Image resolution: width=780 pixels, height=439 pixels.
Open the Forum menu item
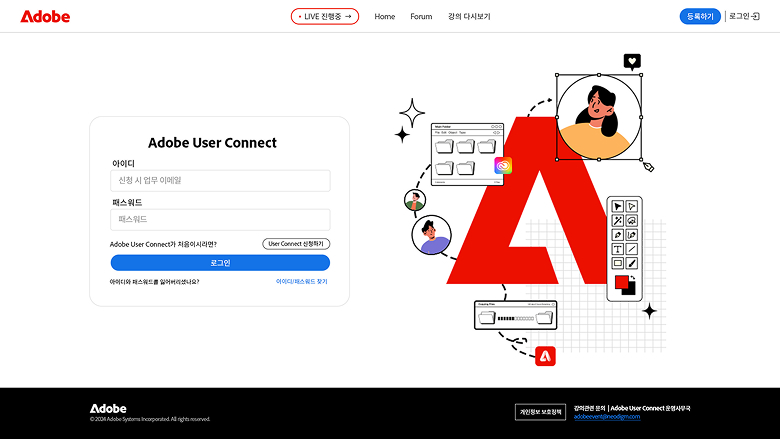click(x=421, y=16)
